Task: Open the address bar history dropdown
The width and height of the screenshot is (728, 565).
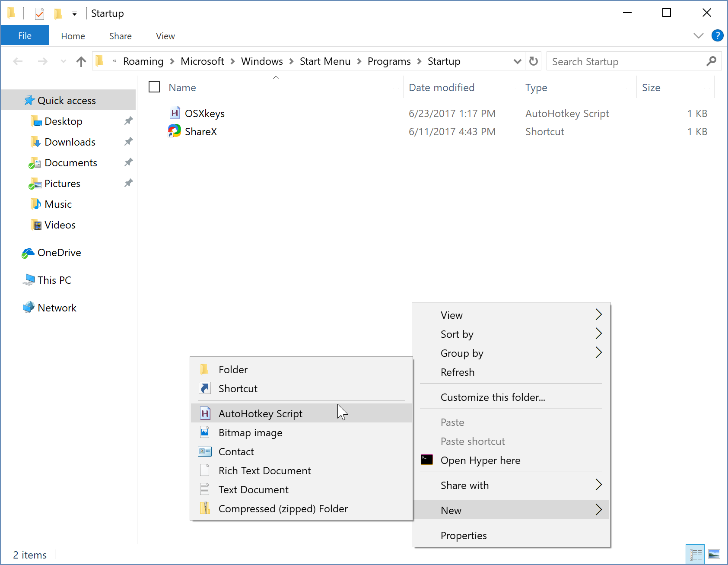Action: click(517, 61)
